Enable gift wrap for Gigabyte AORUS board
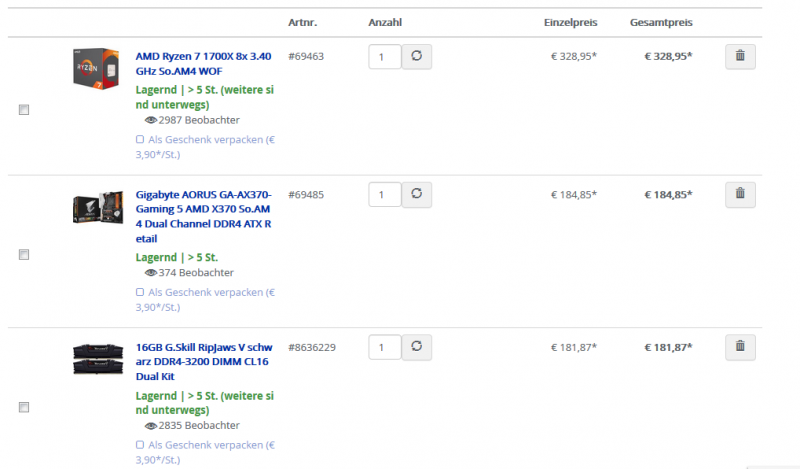 click(x=140, y=293)
